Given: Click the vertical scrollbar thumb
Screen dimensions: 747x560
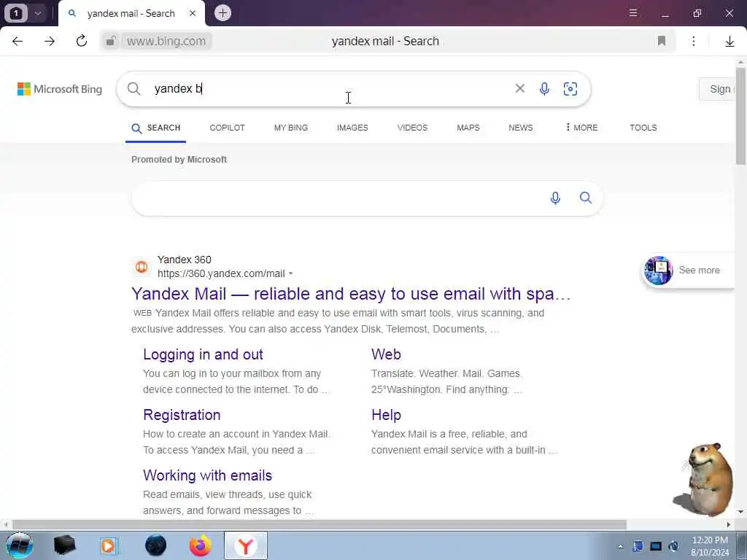Looking at the screenshot, I should (740, 116).
